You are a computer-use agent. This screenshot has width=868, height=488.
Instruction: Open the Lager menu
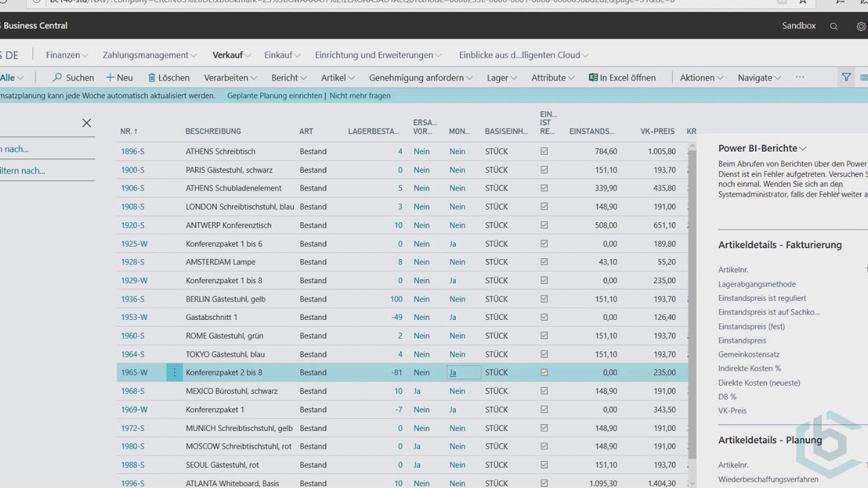click(502, 77)
